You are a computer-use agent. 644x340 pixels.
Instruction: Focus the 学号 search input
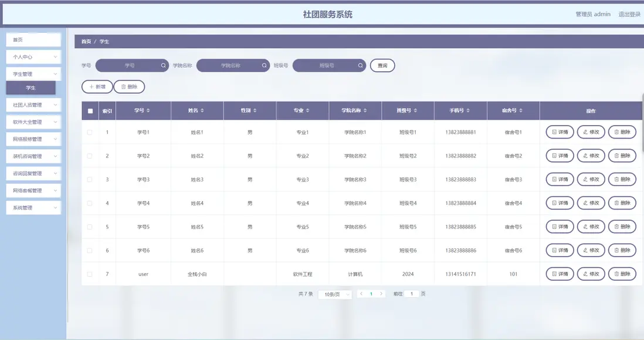132,65
